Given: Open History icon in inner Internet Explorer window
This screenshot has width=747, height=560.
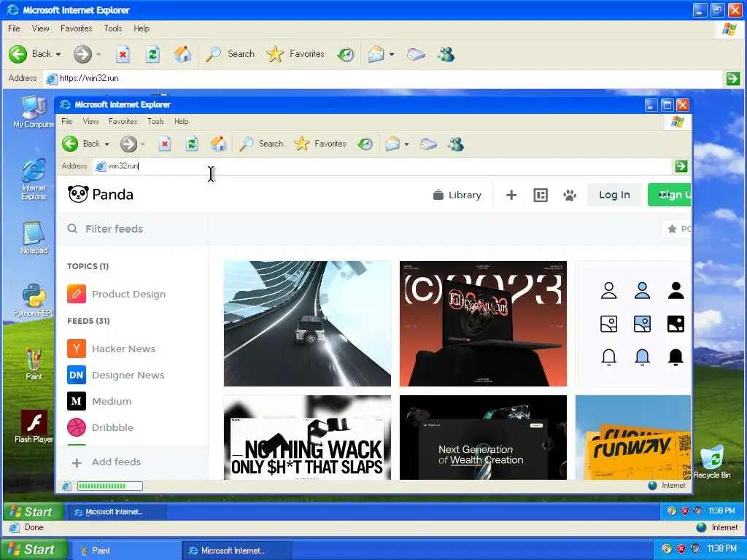Looking at the screenshot, I should tap(365, 144).
